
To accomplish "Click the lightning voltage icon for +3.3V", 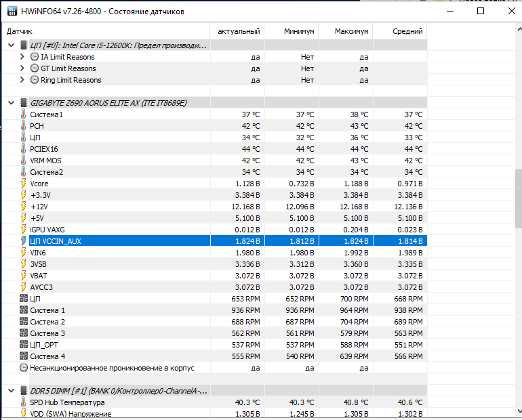I will 23,195.
